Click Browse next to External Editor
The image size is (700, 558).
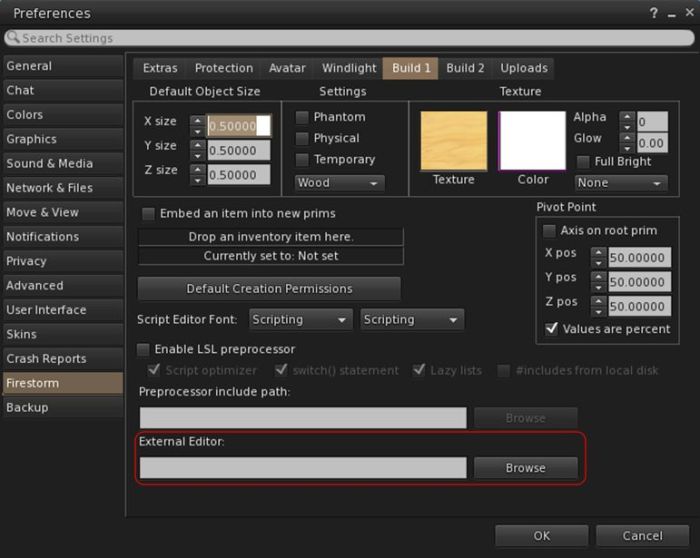[x=525, y=468]
